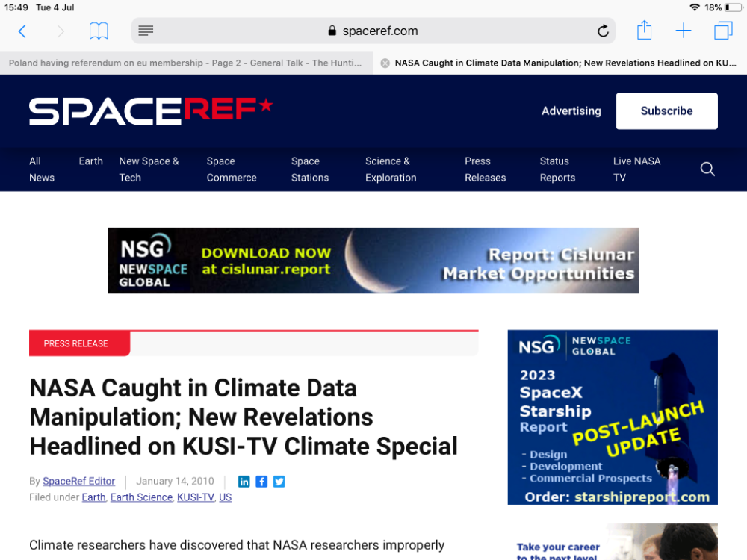This screenshot has width=747, height=560.
Task: Click the spaceref.com address field
Action: point(373,31)
